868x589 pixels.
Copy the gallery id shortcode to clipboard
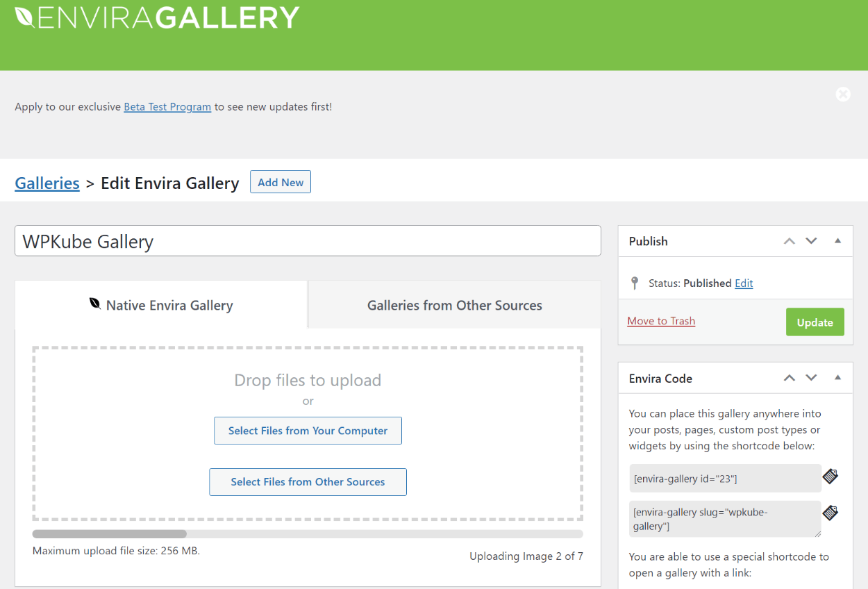831,476
